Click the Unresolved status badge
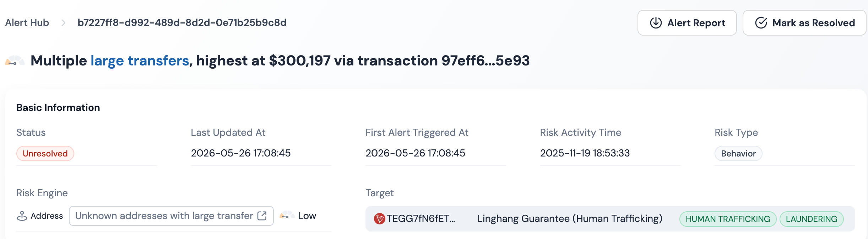 (x=45, y=154)
